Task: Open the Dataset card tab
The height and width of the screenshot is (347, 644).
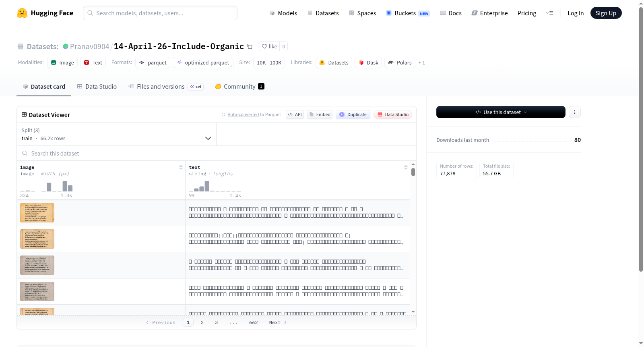Action: point(43,86)
